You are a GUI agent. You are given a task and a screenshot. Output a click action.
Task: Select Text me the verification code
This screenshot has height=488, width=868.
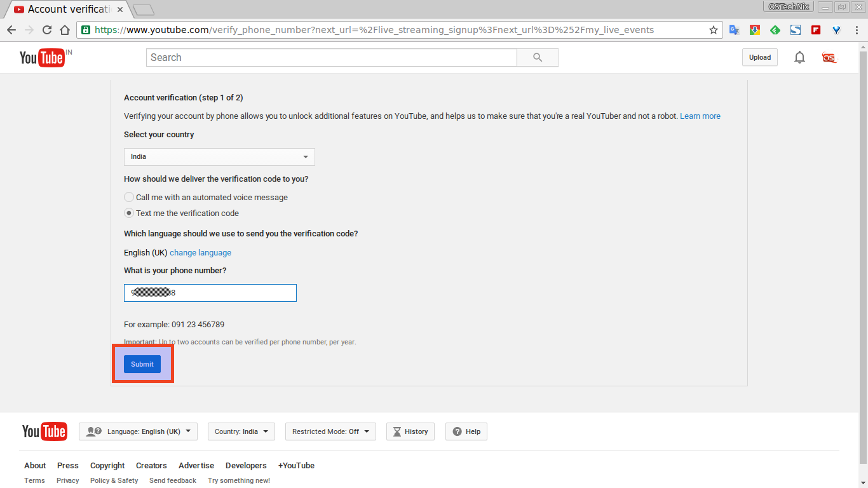point(129,213)
